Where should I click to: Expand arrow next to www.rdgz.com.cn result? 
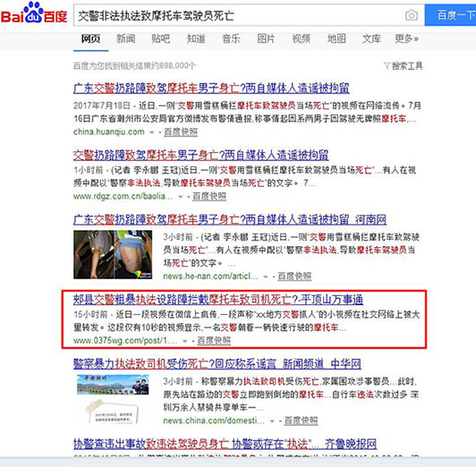coord(181,197)
